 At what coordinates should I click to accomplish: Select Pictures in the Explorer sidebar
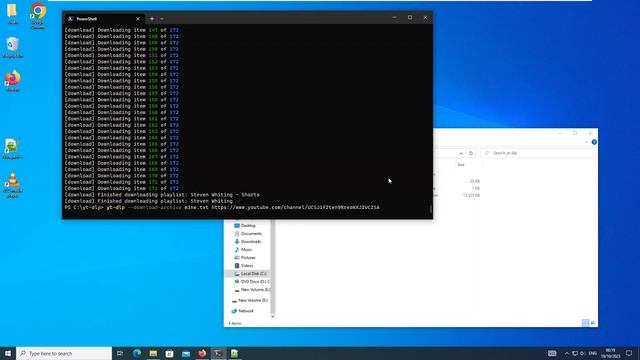tap(248, 258)
